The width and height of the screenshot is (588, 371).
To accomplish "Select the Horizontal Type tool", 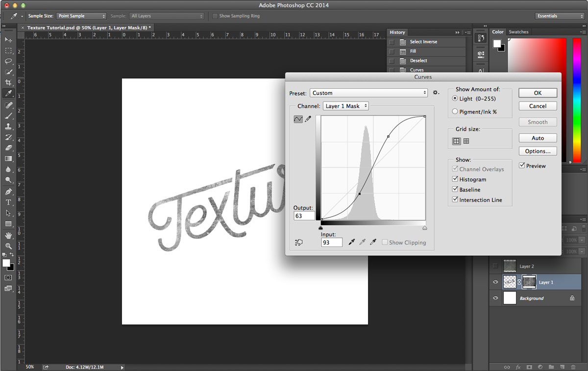I will click(8, 202).
